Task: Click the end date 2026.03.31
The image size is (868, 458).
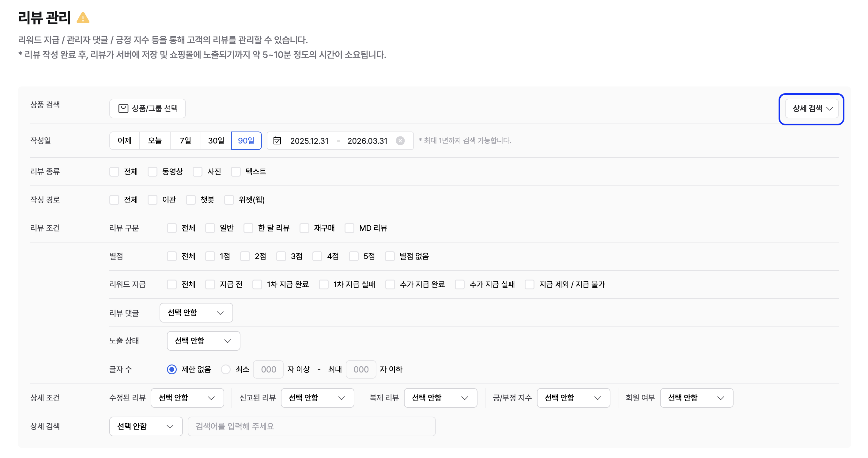Action: tap(367, 141)
